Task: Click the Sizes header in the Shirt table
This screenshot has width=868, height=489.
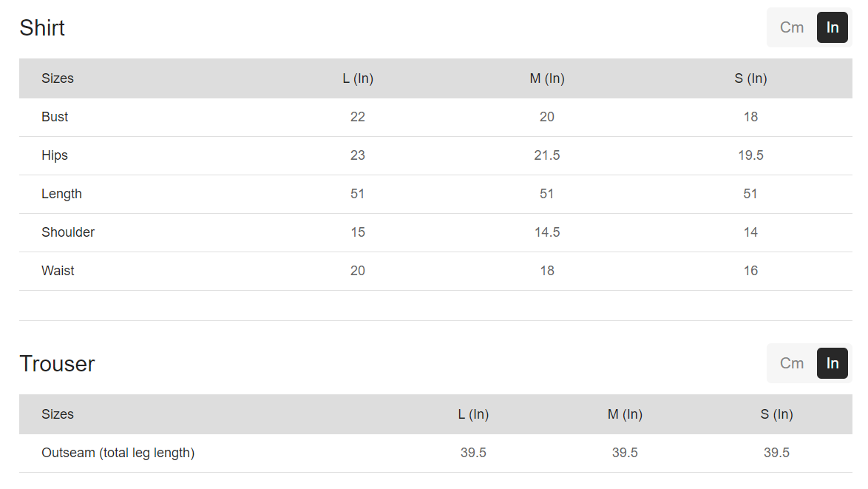Action: point(58,78)
